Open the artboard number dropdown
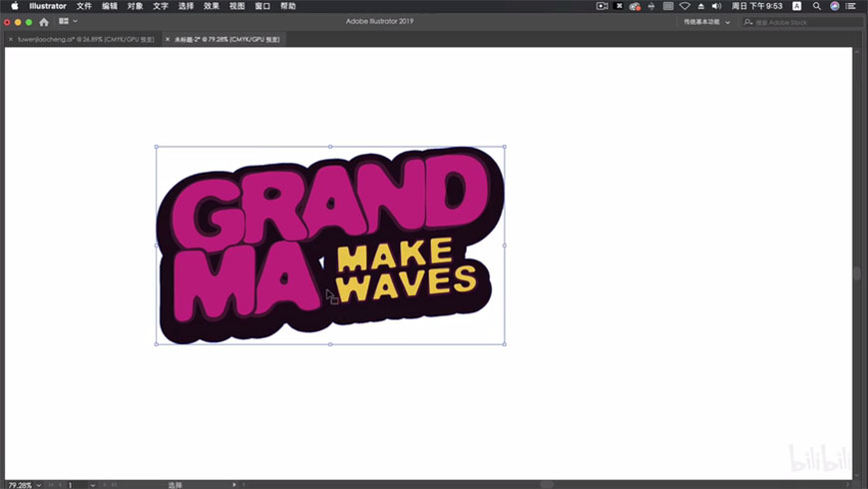 tap(93, 485)
